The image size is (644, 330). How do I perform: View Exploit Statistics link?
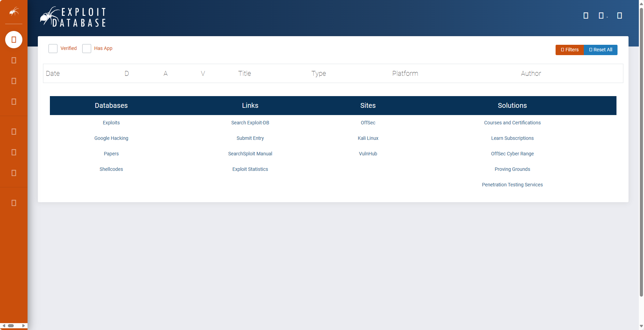pyautogui.click(x=250, y=169)
